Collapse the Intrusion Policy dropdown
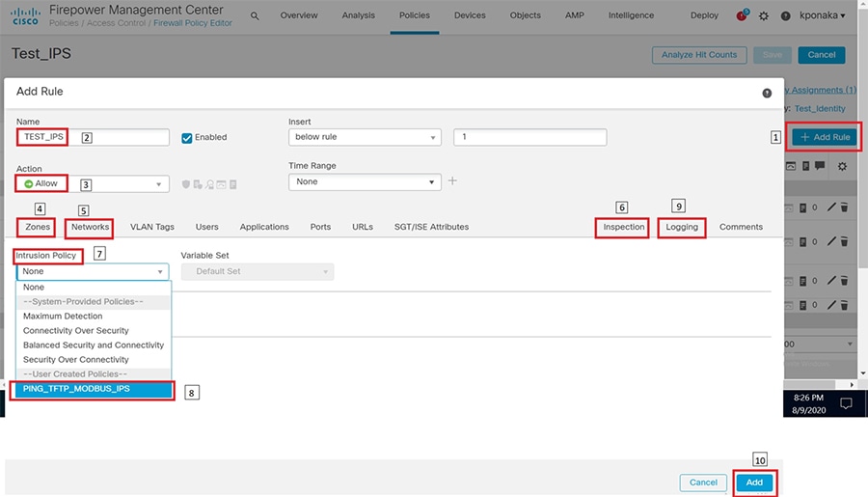Image resolution: width=868 pixels, height=497 pixels. click(x=93, y=271)
